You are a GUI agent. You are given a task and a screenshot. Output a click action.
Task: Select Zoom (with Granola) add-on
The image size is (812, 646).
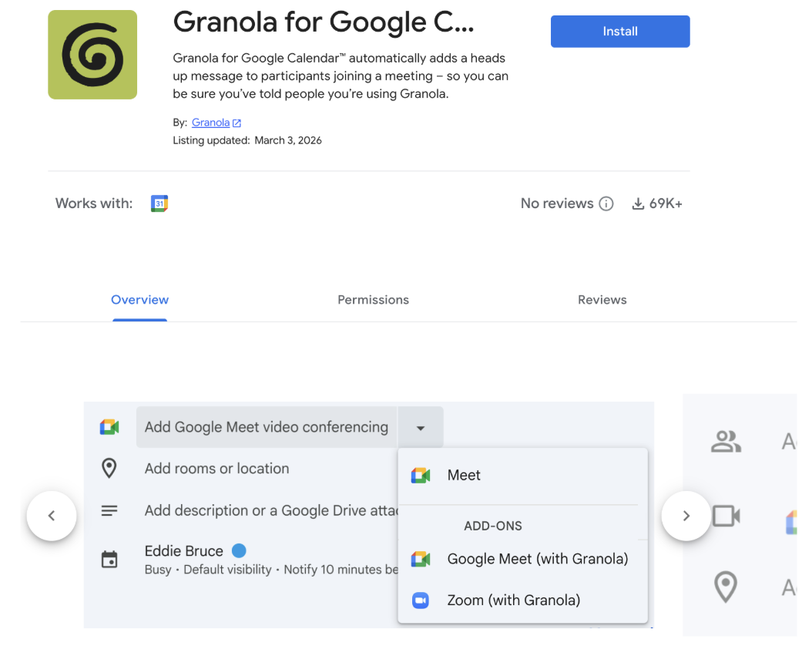(523, 601)
